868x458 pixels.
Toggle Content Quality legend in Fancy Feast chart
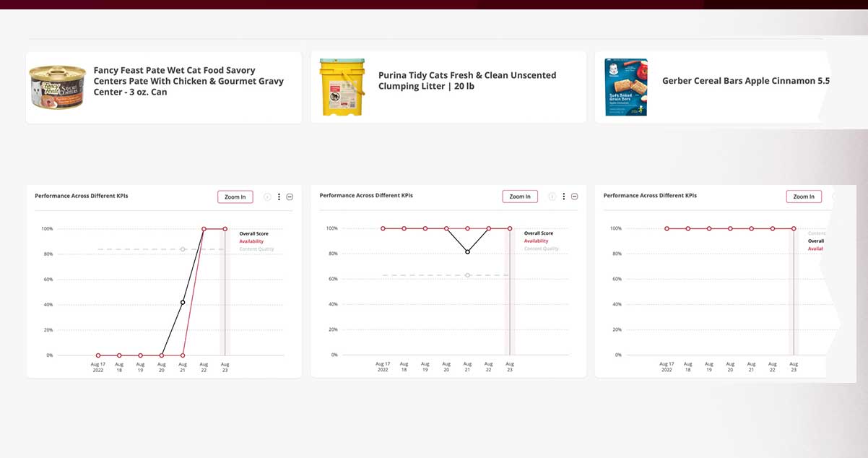[257, 249]
